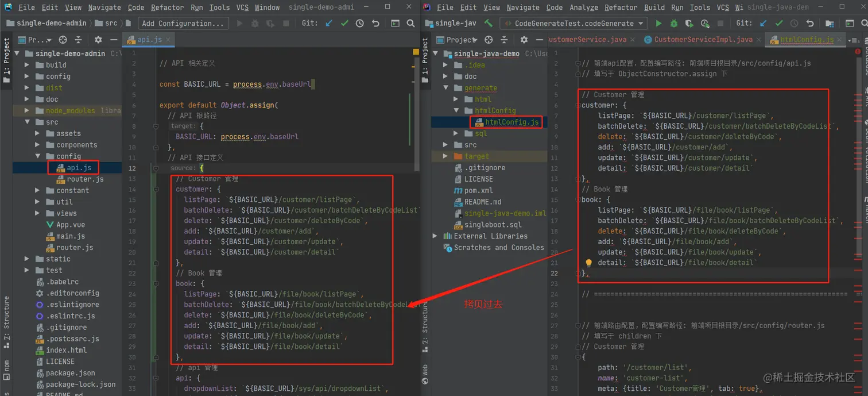Collapse the generate folder in right tree

point(445,88)
